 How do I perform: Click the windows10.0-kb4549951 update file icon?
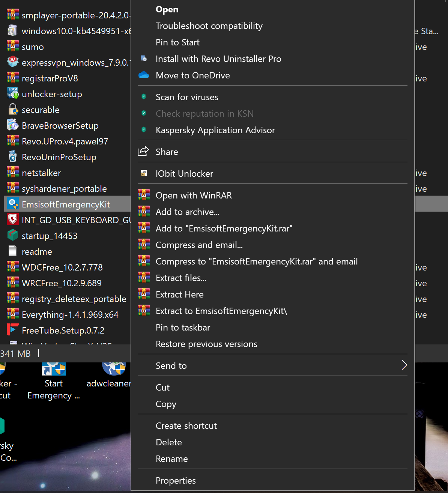(13, 30)
